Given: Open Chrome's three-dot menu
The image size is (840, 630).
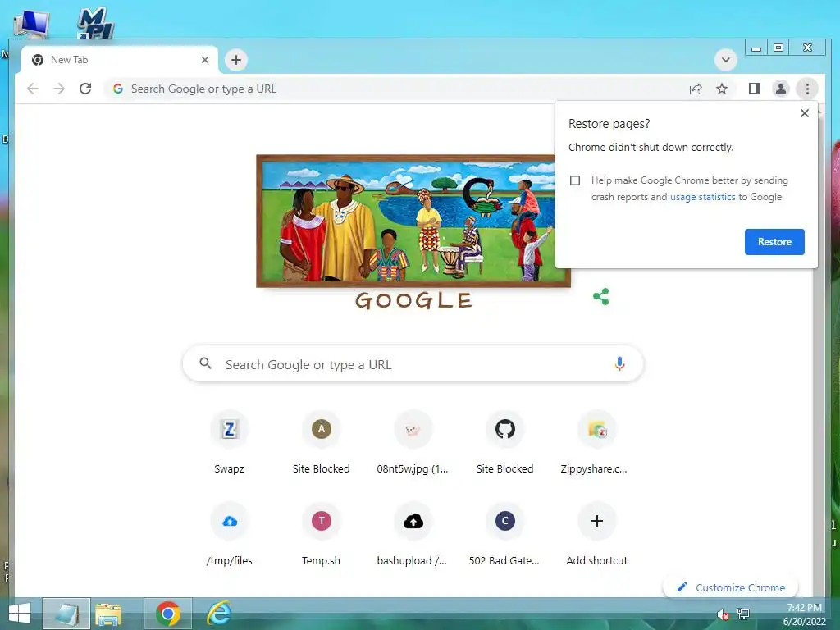Looking at the screenshot, I should (807, 89).
